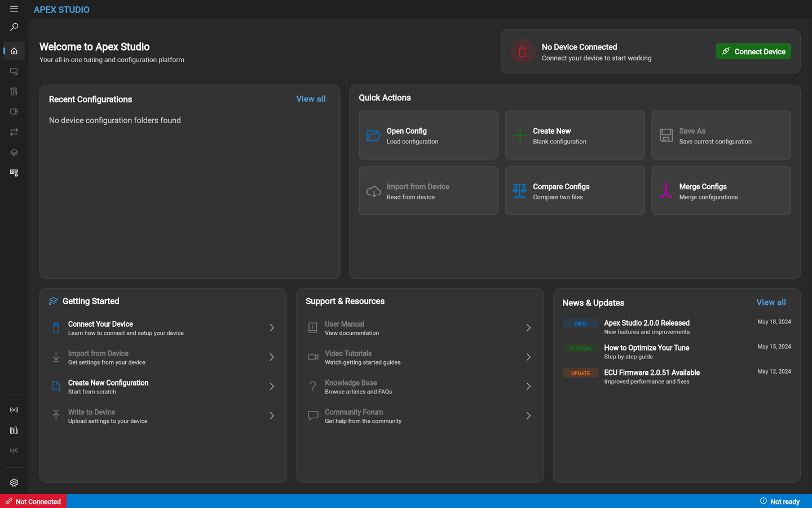Screen dimensions: 812x508
Task: Click the Not Connected status indicator
Action: (33, 501)
